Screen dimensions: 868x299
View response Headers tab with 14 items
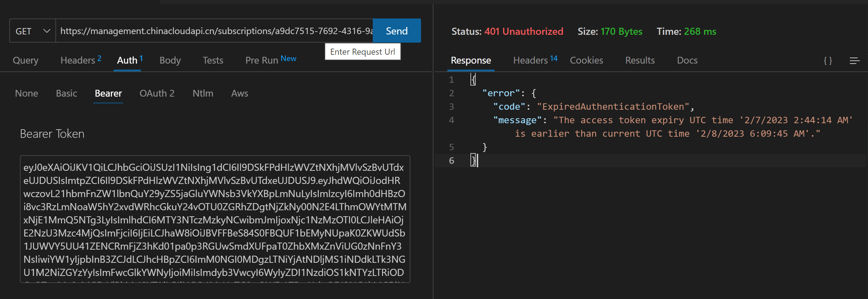pos(535,60)
